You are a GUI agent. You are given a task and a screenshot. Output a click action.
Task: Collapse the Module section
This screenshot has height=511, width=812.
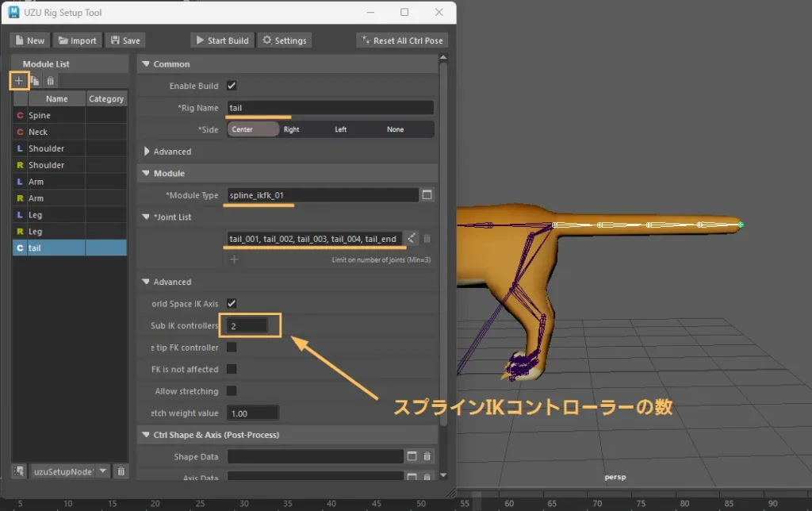pos(146,173)
